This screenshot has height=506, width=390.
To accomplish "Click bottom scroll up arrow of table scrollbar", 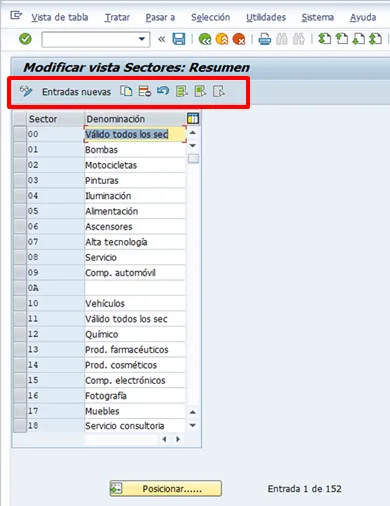I will pyautogui.click(x=193, y=412).
